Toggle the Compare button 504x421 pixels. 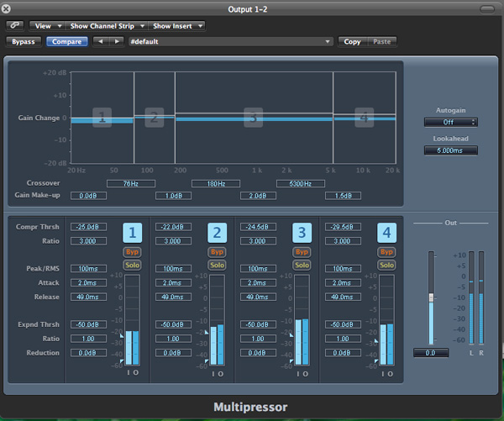coord(67,41)
